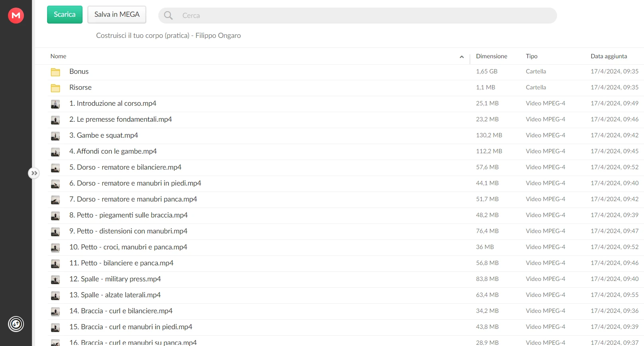Select file name 4. Affondi con le gambe.mp4
The height and width of the screenshot is (346, 644).
click(113, 151)
